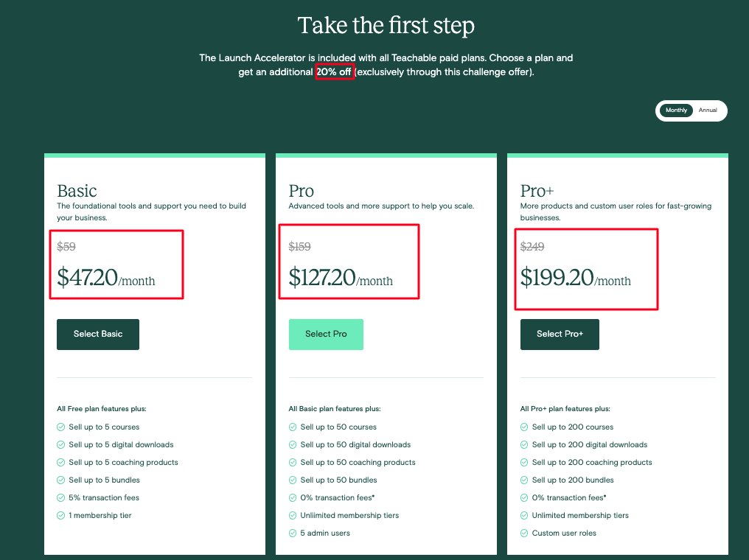Click the Select Basic button

pyautogui.click(x=98, y=335)
